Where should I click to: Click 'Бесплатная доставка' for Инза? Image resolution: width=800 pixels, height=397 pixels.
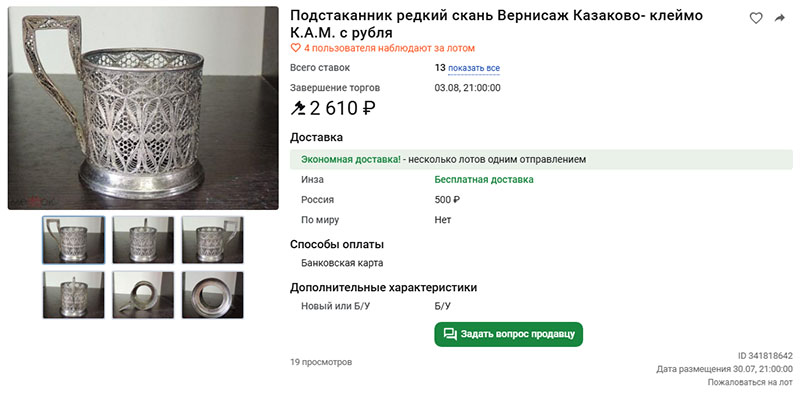[484, 180]
